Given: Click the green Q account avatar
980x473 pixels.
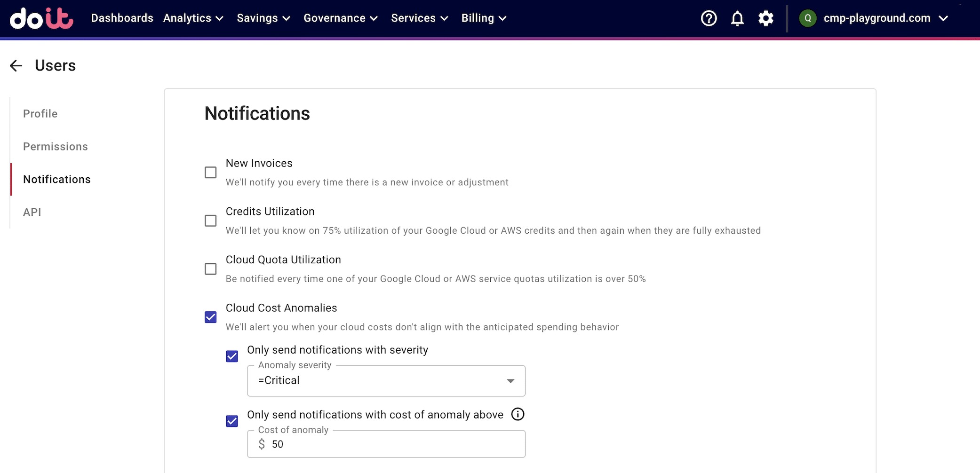Looking at the screenshot, I should click(x=808, y=18).
